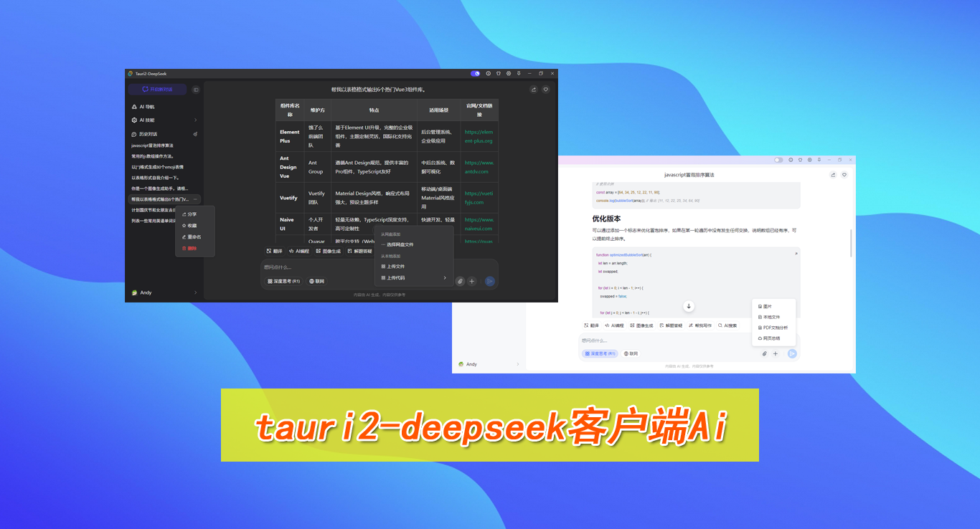The height and width of the screenshot is (529, 980).
Task: Clear history icon beside 历史对话
Action: click(x=194, y=134)
